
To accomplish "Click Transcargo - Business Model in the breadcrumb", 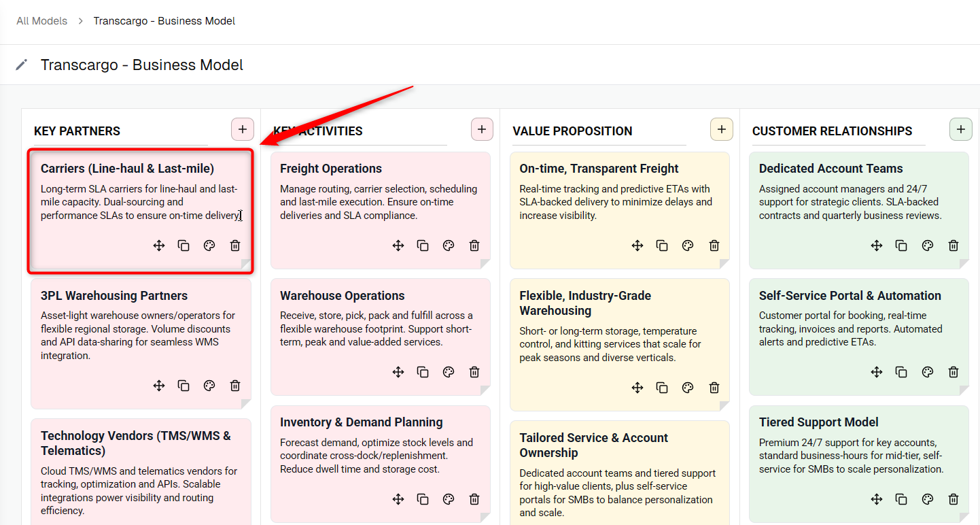I will [x=164, y=21].
